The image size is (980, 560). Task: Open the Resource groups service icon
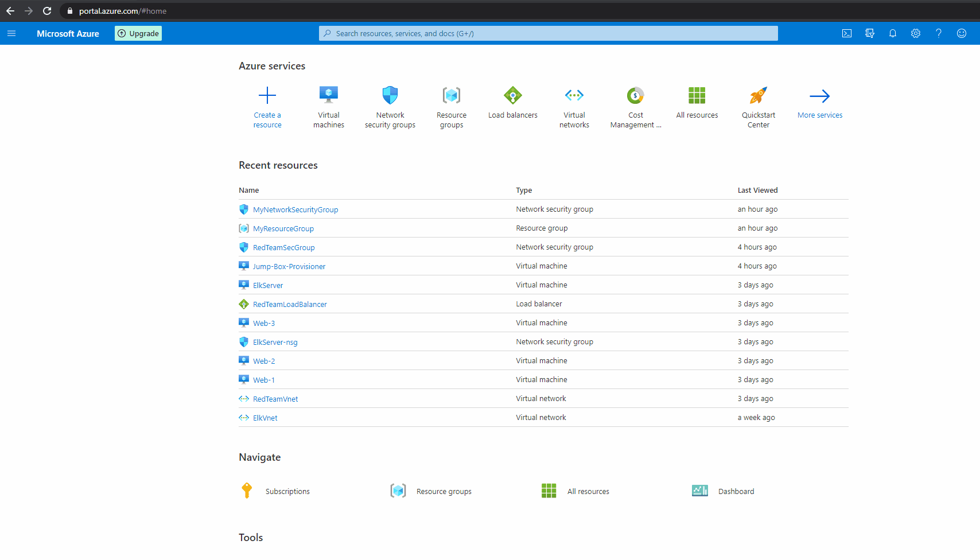[x=452, y=95]
